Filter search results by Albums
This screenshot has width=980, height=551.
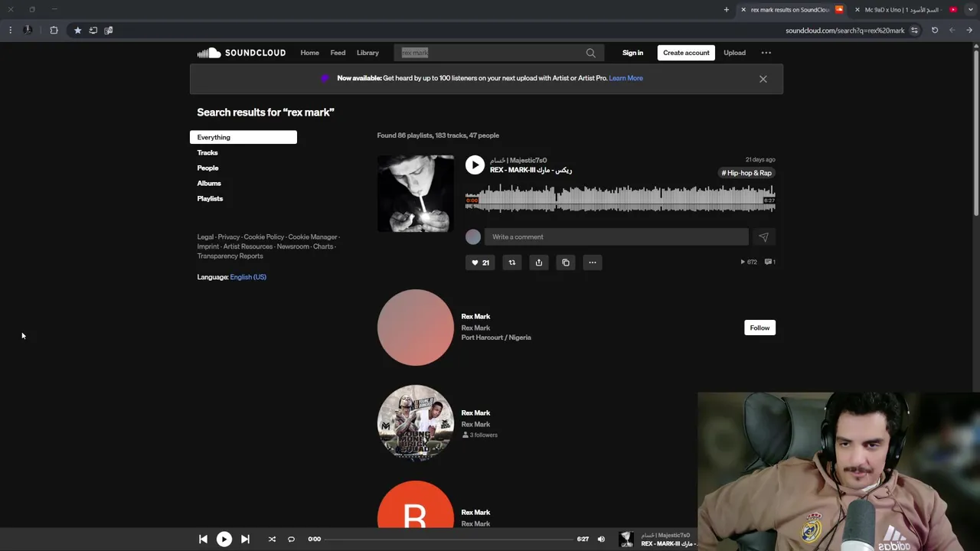click(x=209, y=183)
